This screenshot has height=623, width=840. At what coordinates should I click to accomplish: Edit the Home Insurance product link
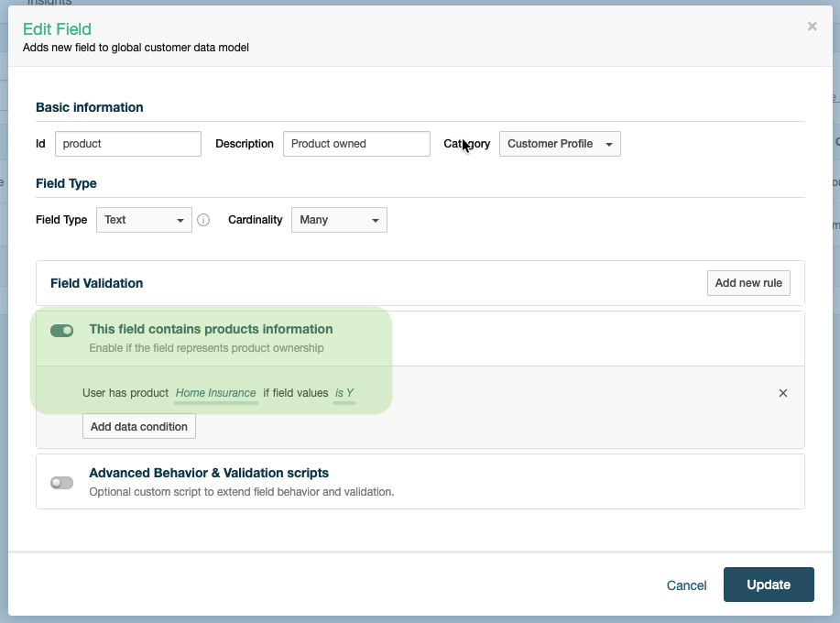pyautogui.click(x=215, y=392)
